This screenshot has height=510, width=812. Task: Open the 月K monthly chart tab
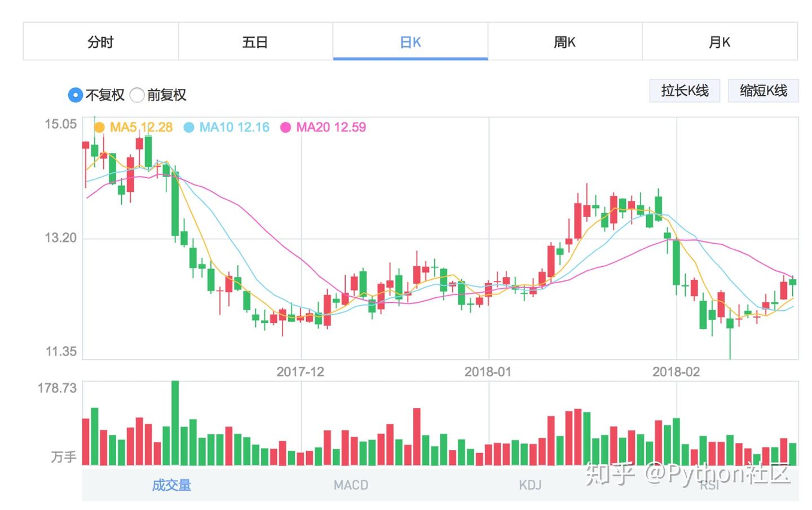click(720, 41)
